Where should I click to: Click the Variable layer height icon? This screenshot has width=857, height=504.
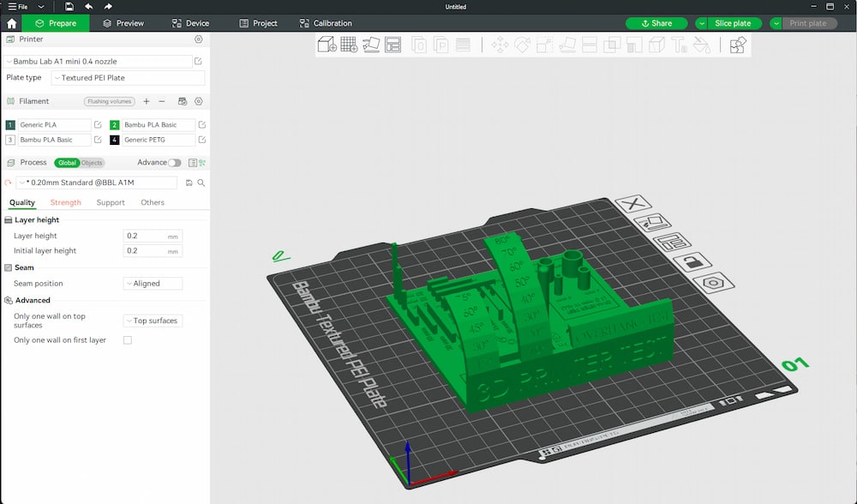[464, 45]
